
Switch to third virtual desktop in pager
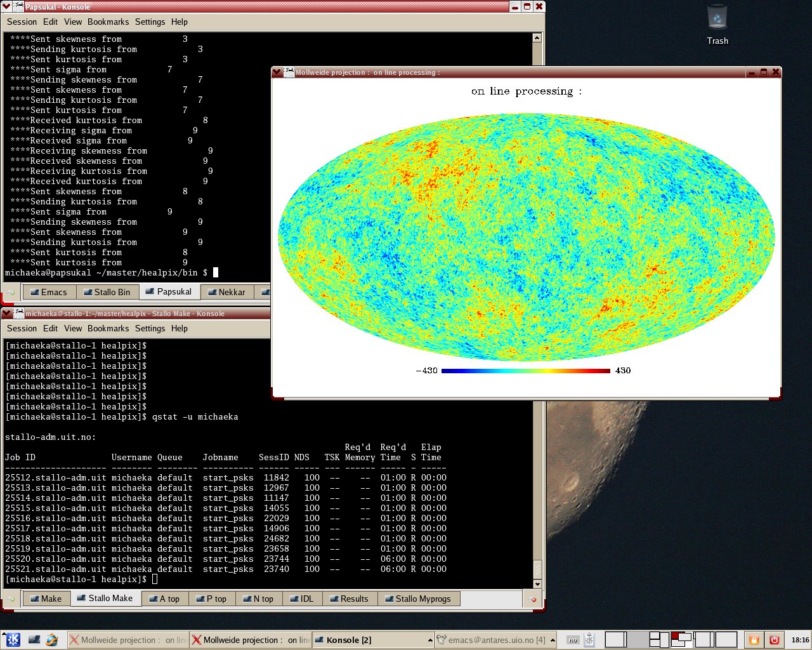(660, 640)
